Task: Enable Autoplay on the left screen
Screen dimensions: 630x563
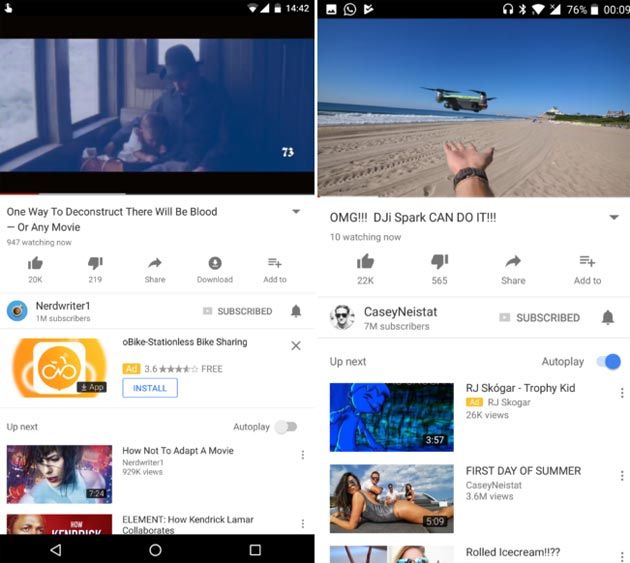Action: (286, 427)
